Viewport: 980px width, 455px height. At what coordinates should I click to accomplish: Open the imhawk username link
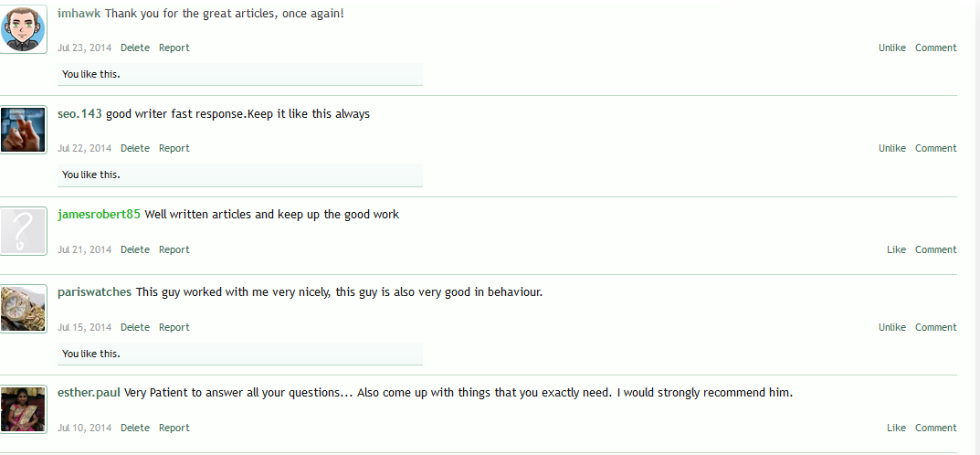[79, 14]
